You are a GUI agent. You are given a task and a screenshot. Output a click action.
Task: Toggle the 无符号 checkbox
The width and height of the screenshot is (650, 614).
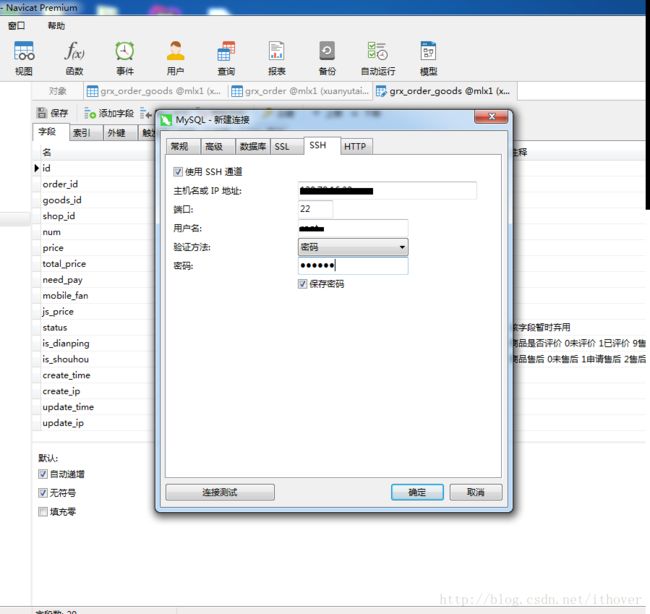[x=43, y=493]
